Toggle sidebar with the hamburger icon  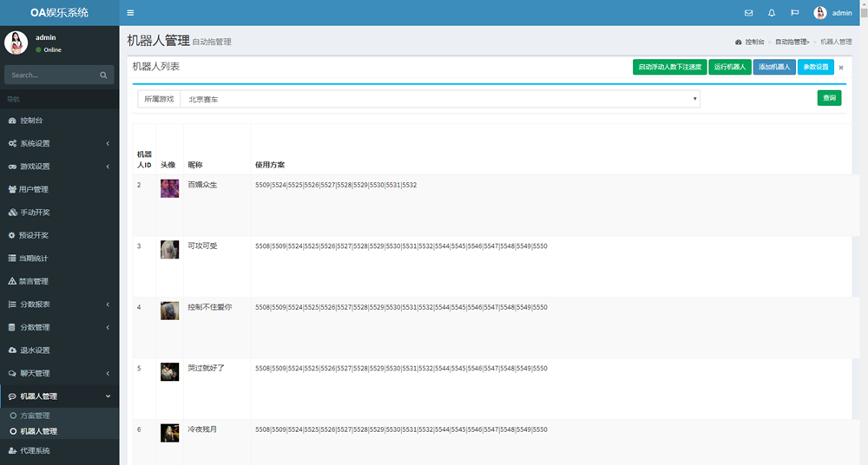[130, 13]
